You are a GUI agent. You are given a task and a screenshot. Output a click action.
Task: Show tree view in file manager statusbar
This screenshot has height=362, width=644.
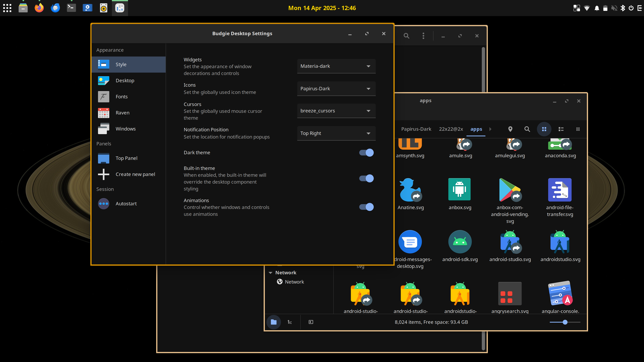pos(290,322)
